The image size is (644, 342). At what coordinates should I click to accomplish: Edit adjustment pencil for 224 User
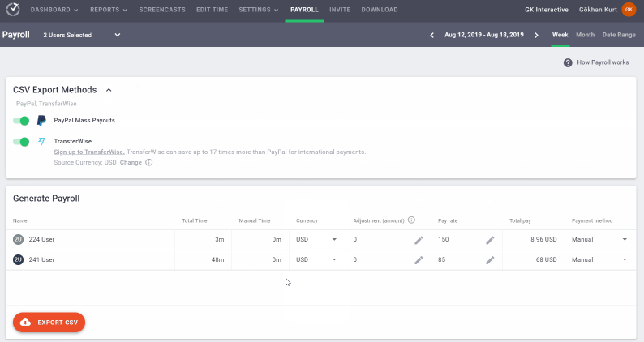click(419, 240)
